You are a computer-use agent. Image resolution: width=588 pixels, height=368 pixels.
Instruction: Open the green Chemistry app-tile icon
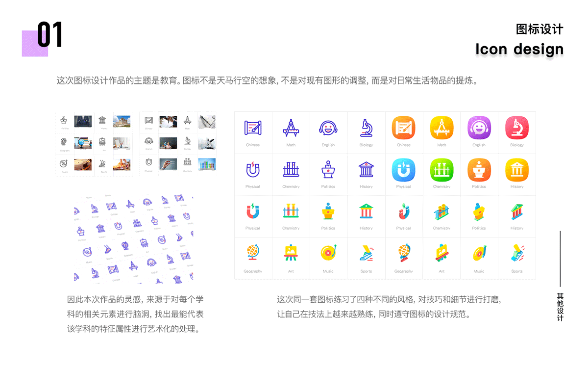pos(441,170)
